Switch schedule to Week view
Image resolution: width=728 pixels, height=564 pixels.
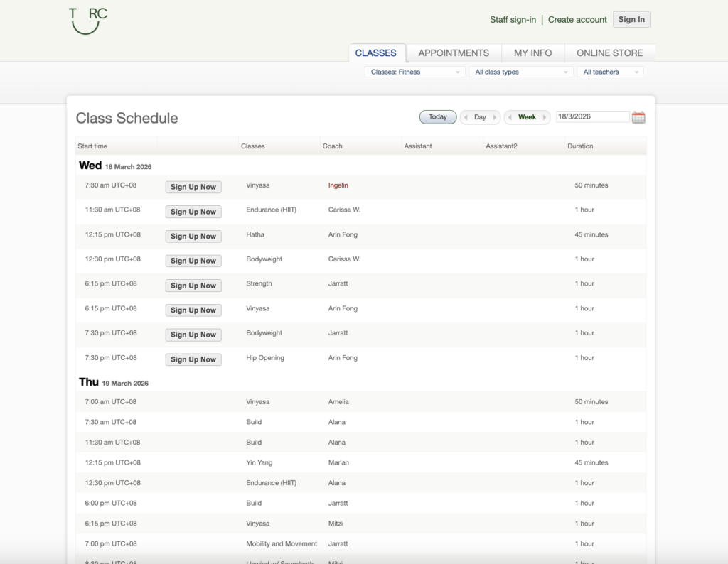pyautogui.click(x=527, y=117)
